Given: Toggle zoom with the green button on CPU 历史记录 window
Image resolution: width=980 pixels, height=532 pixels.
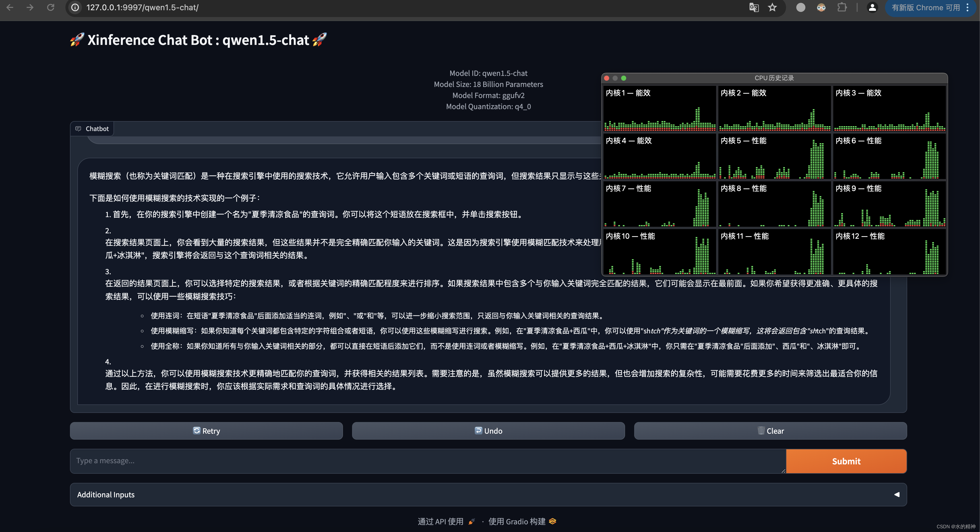Looking at the screenshot, I should click(624, 78).
